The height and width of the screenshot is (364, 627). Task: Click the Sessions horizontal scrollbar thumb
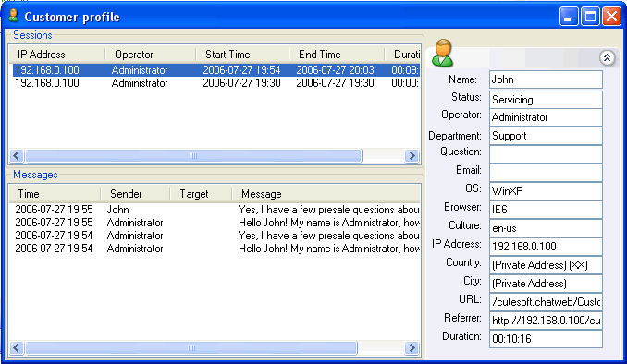coord(193,155)
